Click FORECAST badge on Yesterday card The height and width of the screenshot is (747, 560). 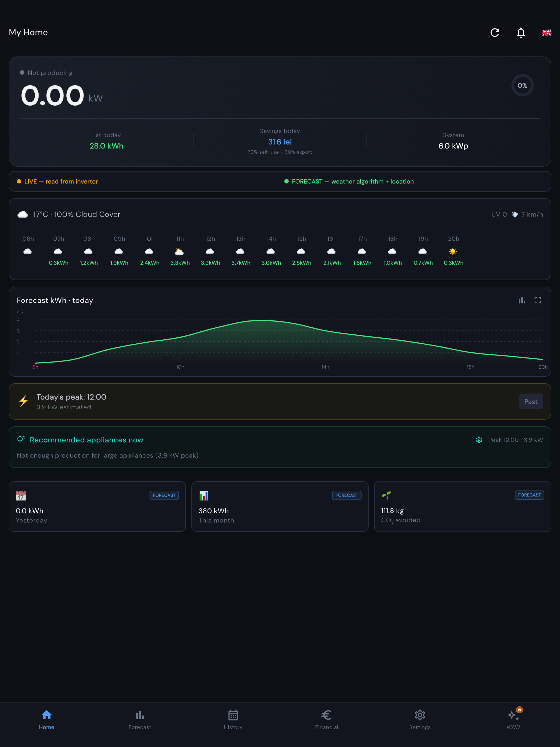(x=164, y=495)
